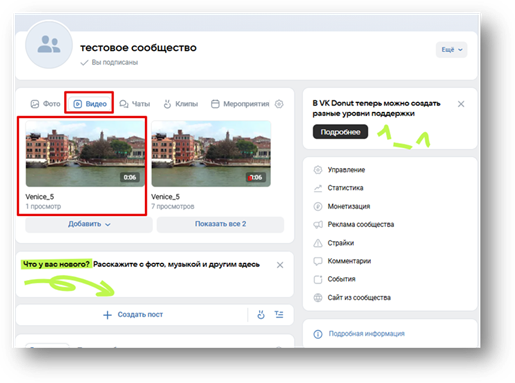Open Статистика in the sidebar
This screenshot has height=383, width=515.
[345, 188]
